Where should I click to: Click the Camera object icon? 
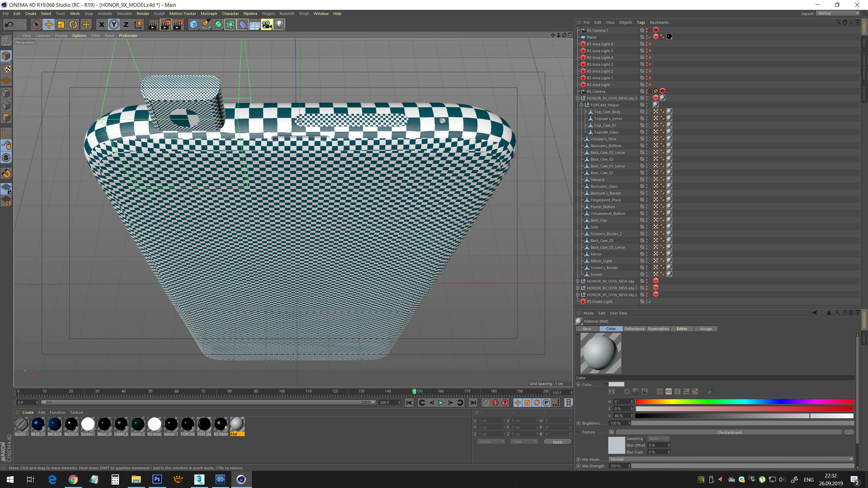coord(267,24)
